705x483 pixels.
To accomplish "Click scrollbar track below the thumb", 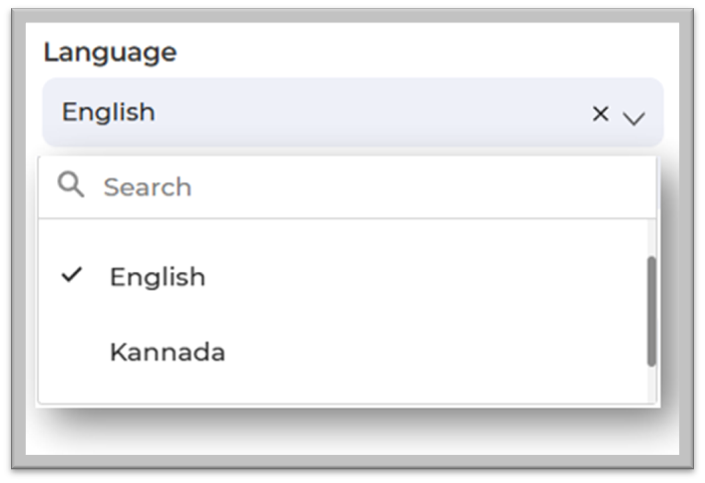I will [x=651, y=385].
